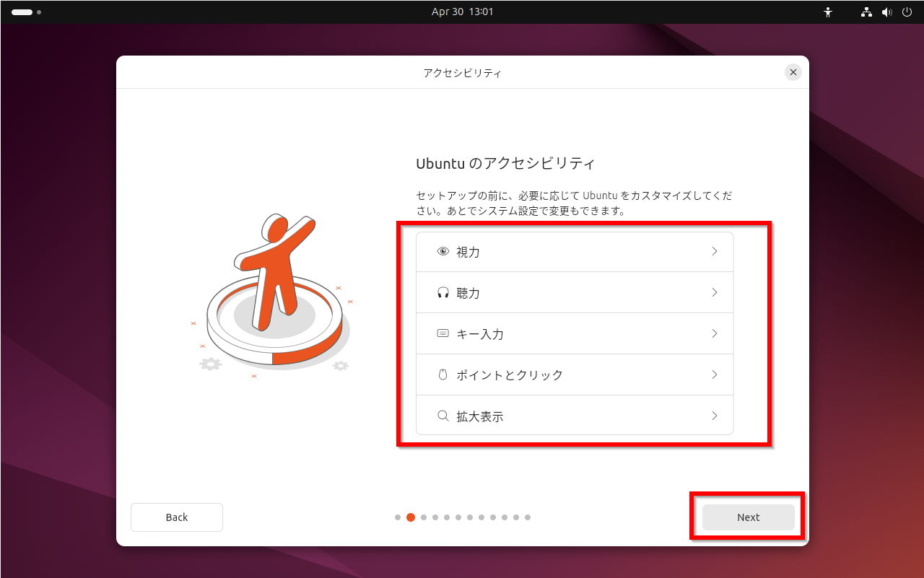Open the 視力 (Seeing) accessibility row
The width and height of the screenshot is (924, 578).
click(x=575, y=252)
